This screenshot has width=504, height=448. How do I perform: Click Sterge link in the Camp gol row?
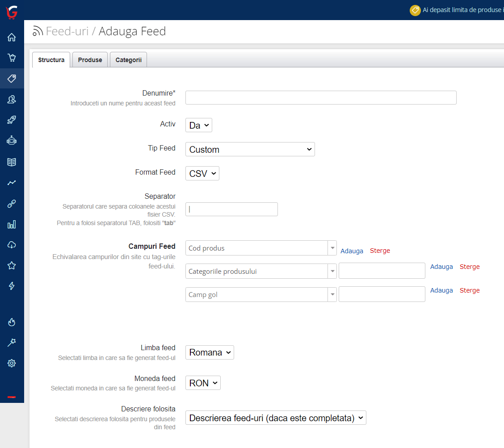[470, 290]
